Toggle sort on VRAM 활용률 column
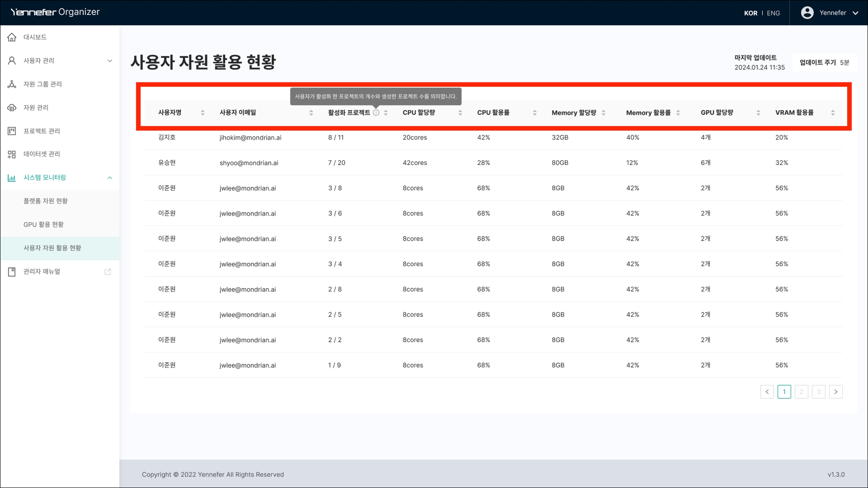Screen dimensions: 868x488 click(833, 113)
